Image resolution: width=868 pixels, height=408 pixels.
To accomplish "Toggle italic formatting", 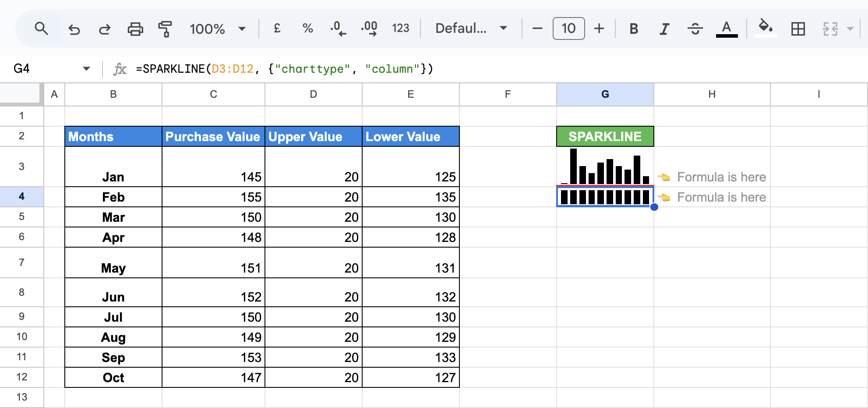I will pos(664,29).
